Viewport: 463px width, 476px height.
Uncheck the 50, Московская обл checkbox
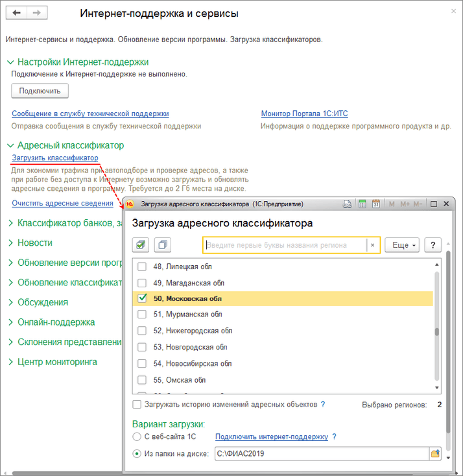[x=142, y=298]
